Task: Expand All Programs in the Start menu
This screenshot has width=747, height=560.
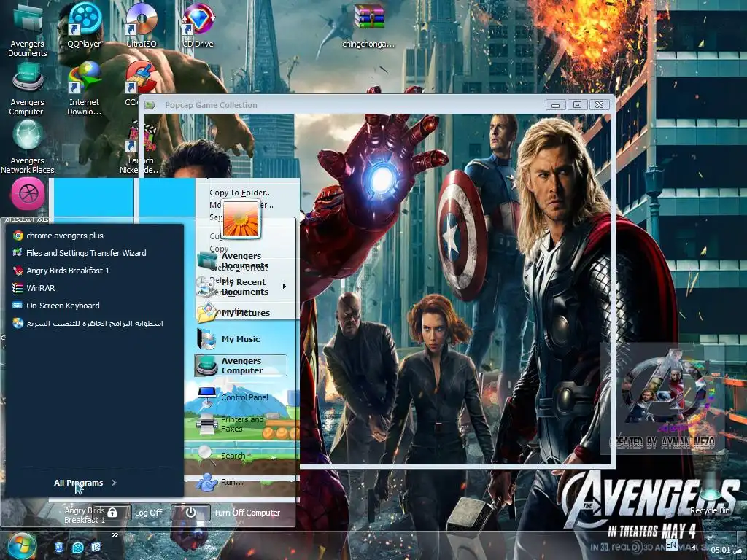Action: tap(85, 483)
